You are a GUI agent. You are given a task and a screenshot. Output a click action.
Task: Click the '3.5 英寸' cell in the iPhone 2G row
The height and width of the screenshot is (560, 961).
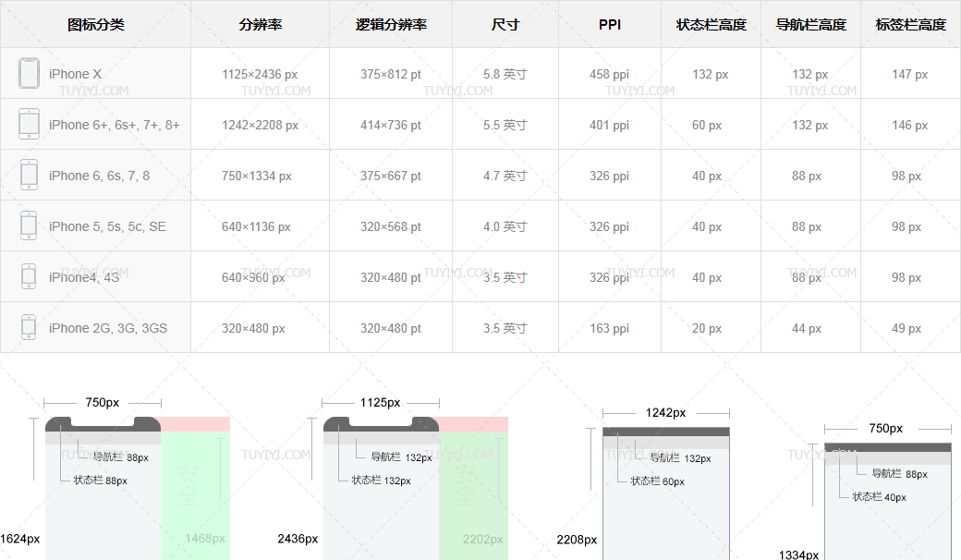tap(505, 328)
